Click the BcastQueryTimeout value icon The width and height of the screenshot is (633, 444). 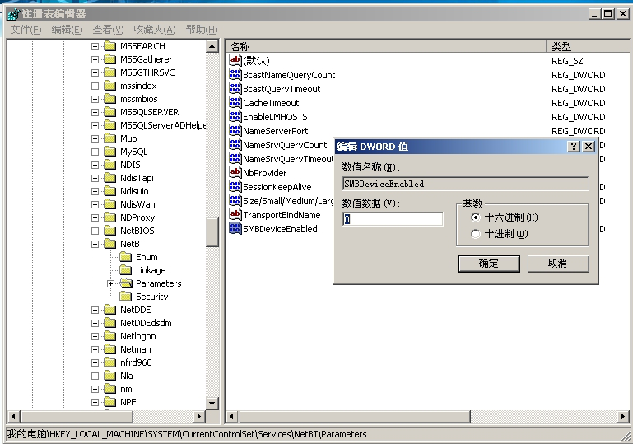(235, 88)
